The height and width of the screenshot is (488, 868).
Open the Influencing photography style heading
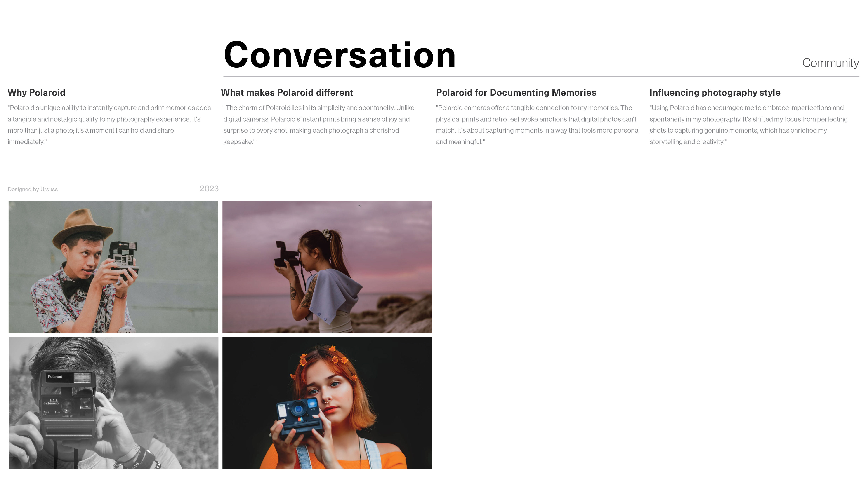[x=715, y=93]
